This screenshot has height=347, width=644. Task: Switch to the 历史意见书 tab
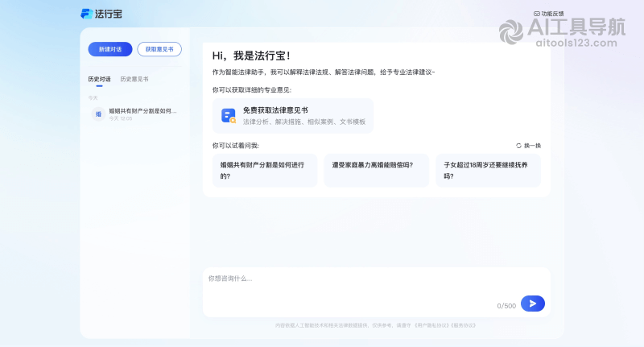click(134, 79)
